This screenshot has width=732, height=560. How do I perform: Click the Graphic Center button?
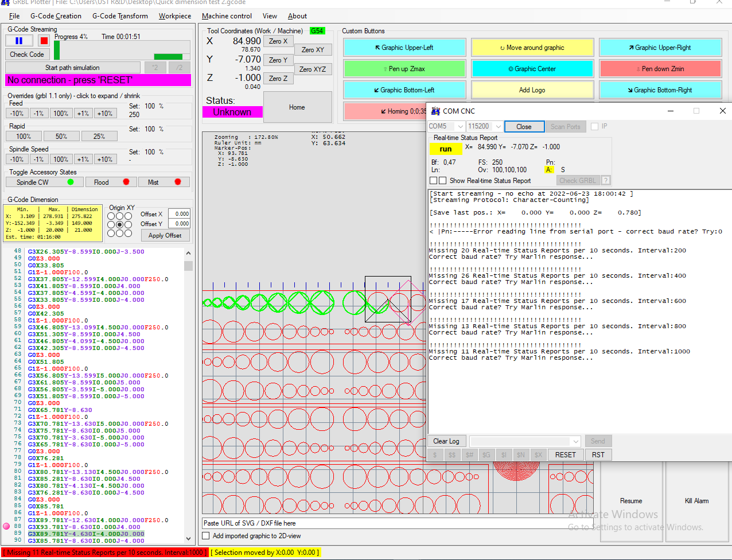point(532,69)
